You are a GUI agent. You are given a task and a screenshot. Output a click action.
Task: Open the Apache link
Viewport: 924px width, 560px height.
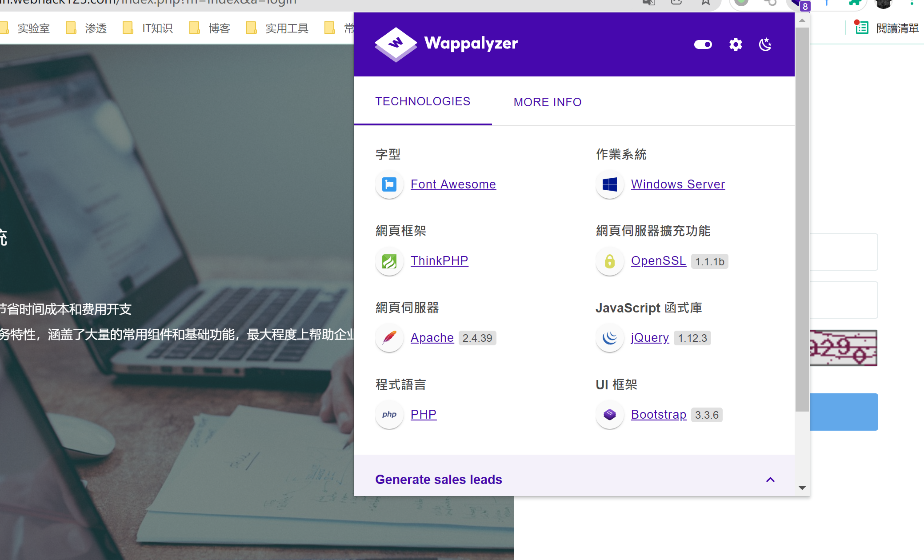pos(432,337)
